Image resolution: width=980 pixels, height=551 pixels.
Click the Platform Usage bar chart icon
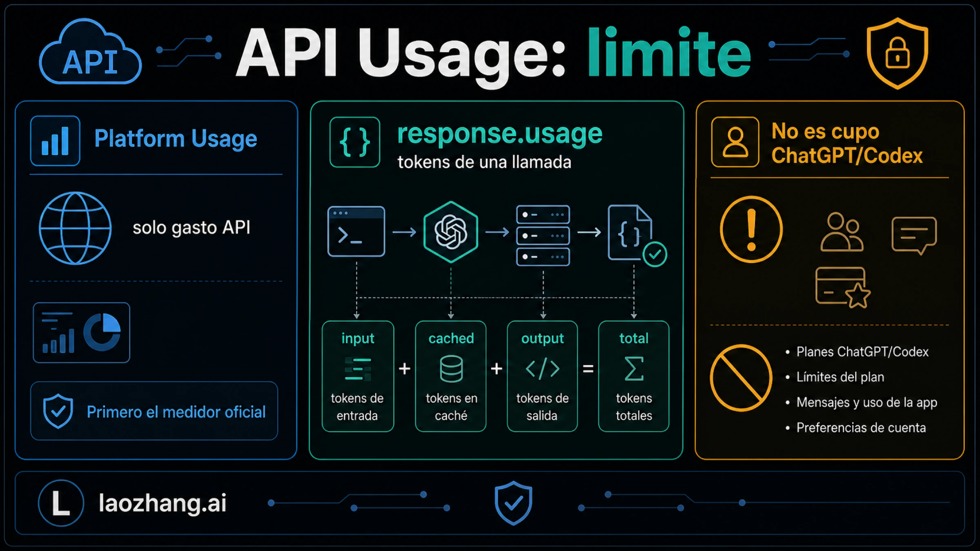point(55,141)
